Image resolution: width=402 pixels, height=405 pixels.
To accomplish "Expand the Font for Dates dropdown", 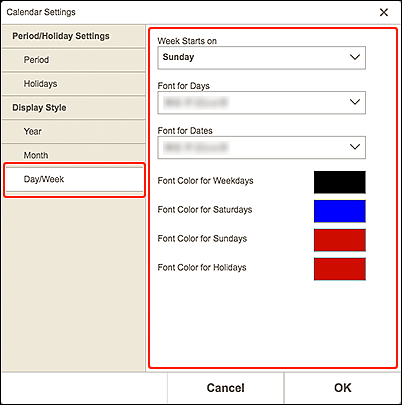I will 261,147.
